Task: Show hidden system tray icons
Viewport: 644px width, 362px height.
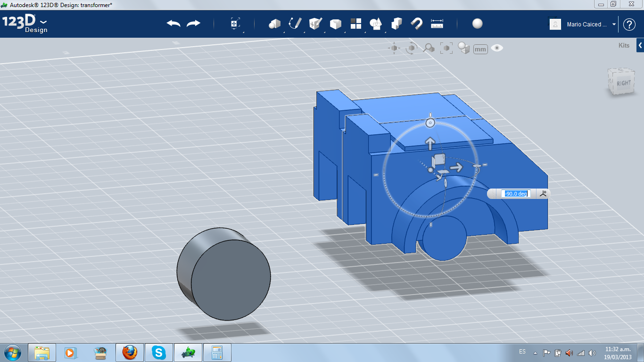Action: pyautogui.click(x=535, y=353)
